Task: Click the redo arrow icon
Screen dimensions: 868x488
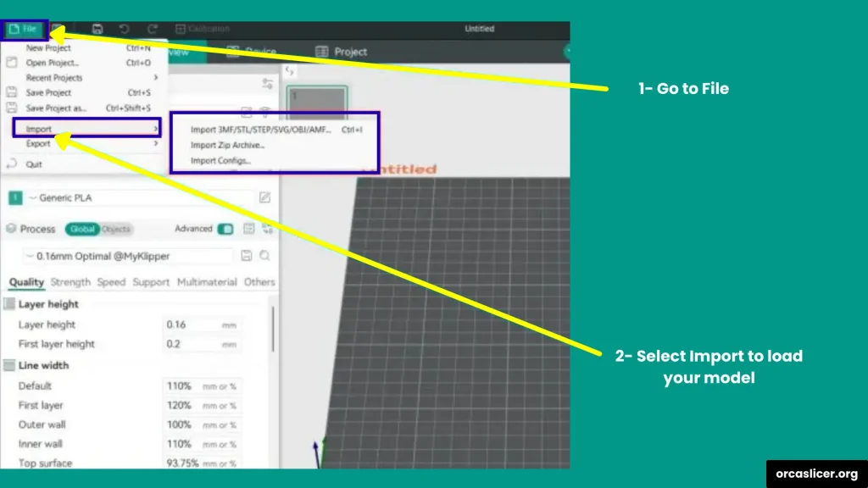Action: 153,29
